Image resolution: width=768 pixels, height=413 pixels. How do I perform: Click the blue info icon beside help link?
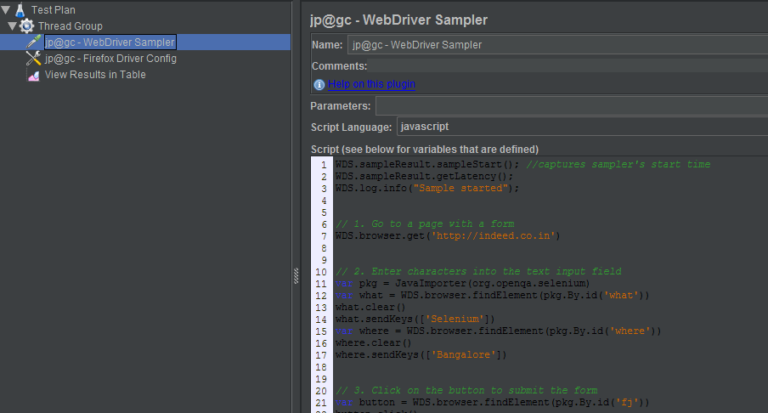point(319,85)
